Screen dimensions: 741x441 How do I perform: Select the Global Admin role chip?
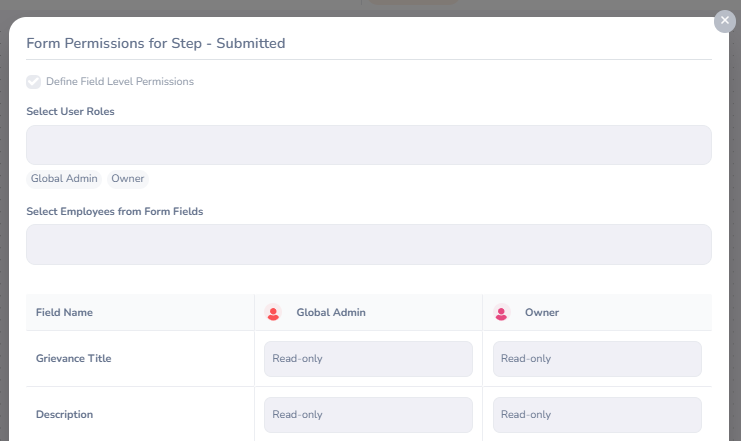tap(64, 179)
